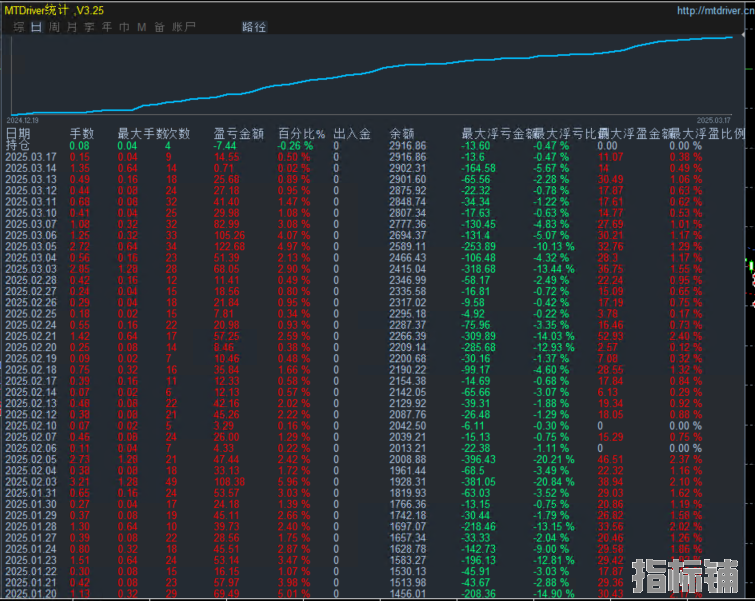Switch to the 季 quarterly tab

pyautogui.click(x=89, y=27)
